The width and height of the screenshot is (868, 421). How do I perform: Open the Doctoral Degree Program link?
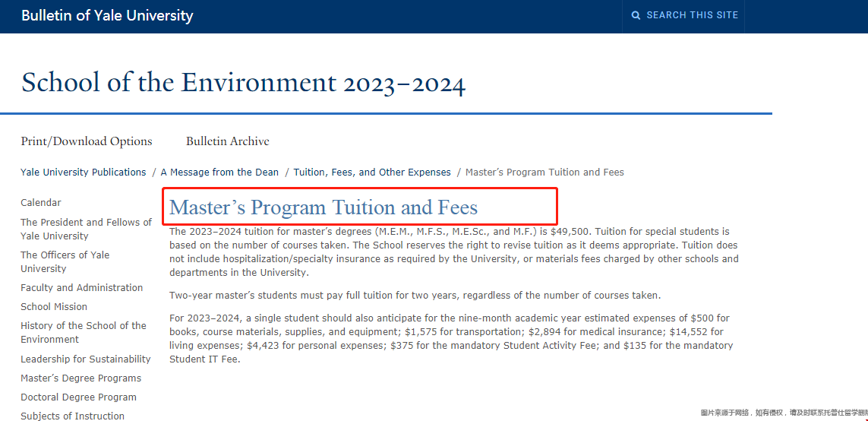(78, 397)
